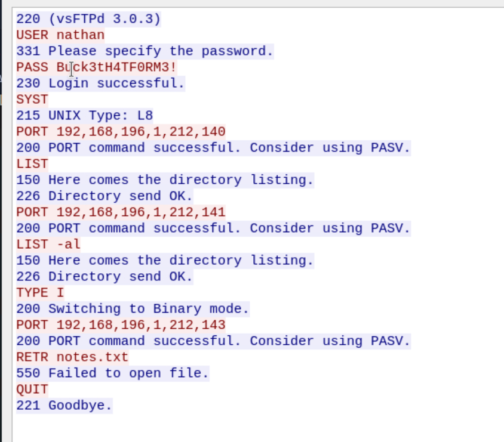Click the USER nathan command line

coord(60,35)
